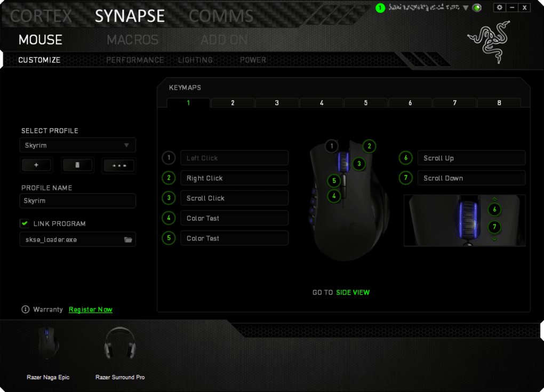Screen dimensions: 544x392
Task: Open the Macros section
Action: tap(132, 39)
